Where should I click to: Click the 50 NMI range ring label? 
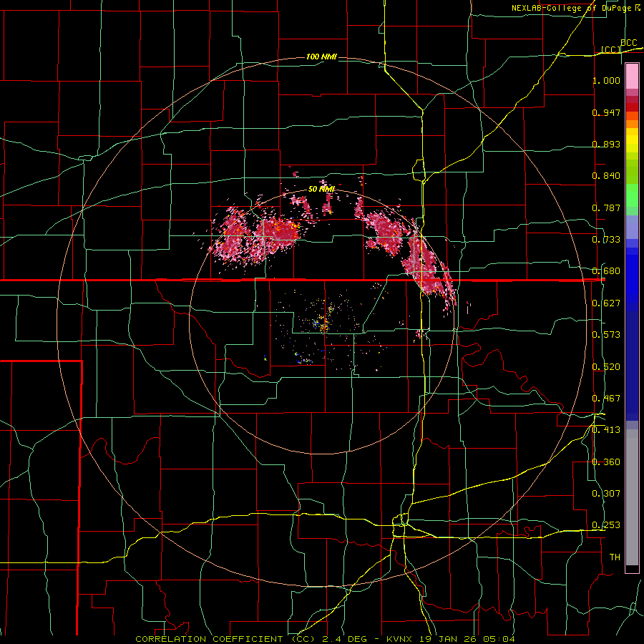321,190
